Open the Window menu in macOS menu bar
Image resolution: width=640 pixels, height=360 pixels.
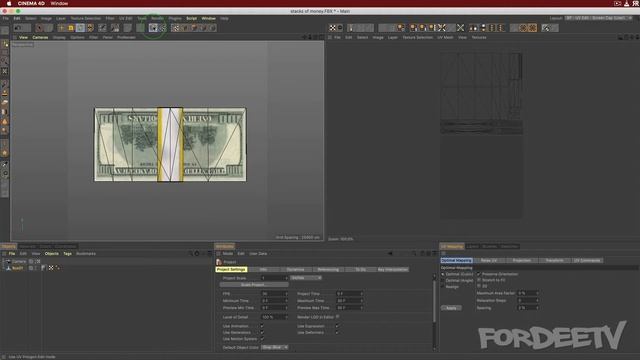pyautogui.click(x=59, y=3)
